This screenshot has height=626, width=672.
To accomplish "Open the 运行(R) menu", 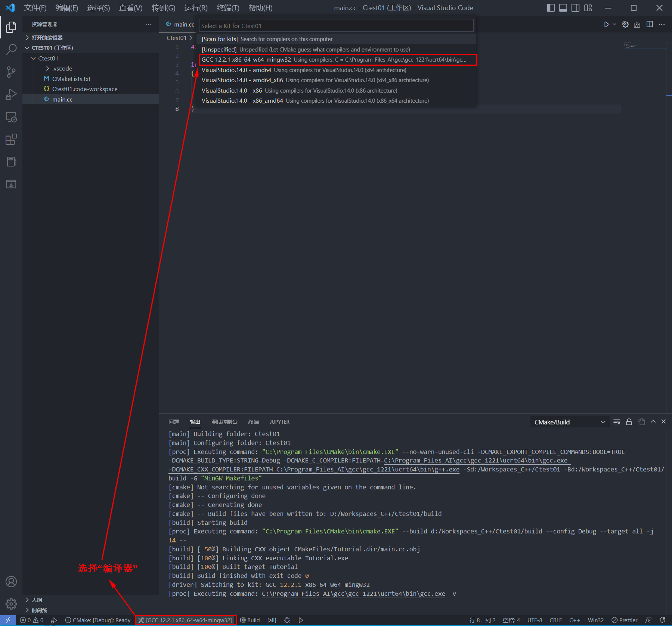I will pyautogui.click(x=196, y=7).
